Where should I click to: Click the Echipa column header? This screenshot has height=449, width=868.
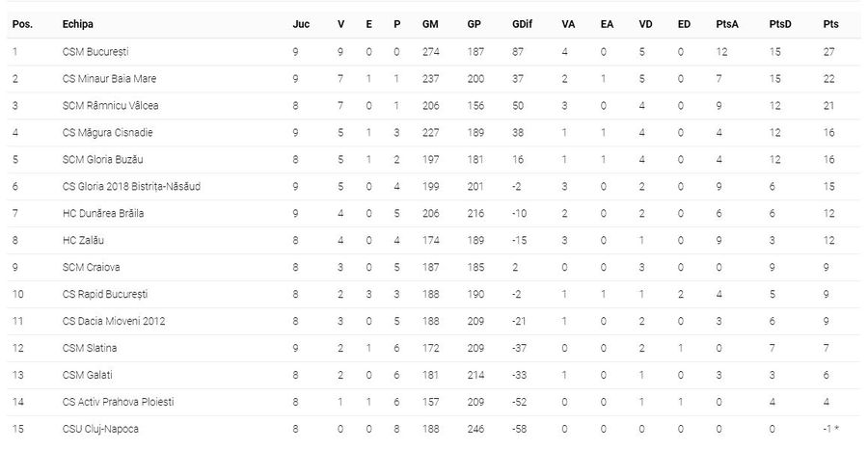(77, 24)
